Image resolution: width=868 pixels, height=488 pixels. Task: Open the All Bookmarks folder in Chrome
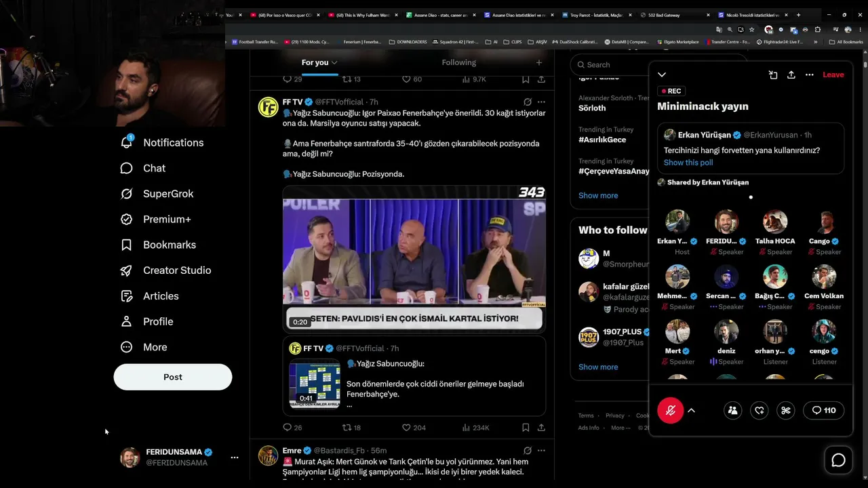(846, 42)
